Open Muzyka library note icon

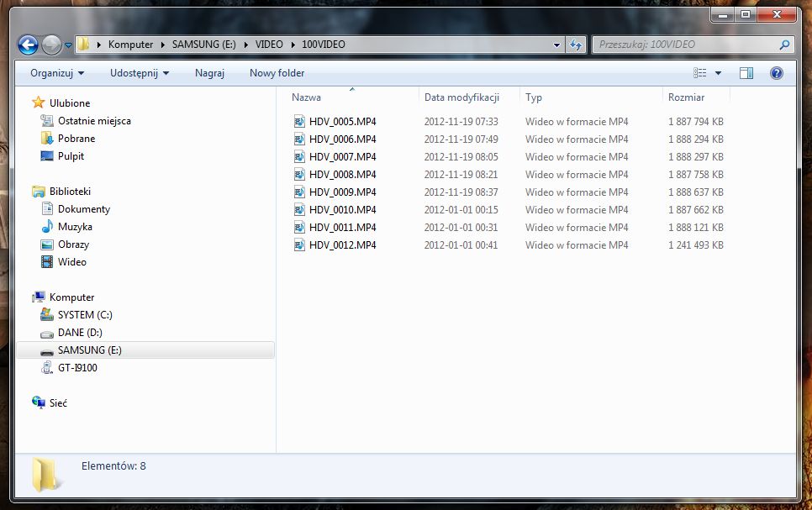[47, 226]
